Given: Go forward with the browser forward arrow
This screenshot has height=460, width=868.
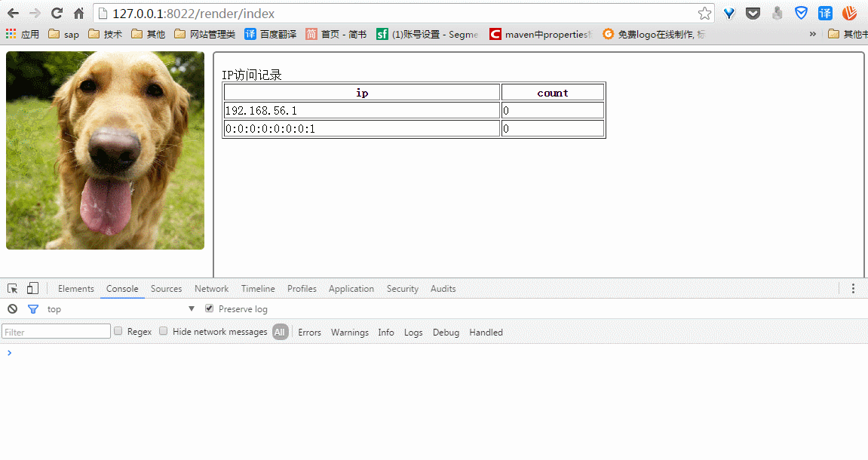Looking at the screenshot, I should coord(35,14).
